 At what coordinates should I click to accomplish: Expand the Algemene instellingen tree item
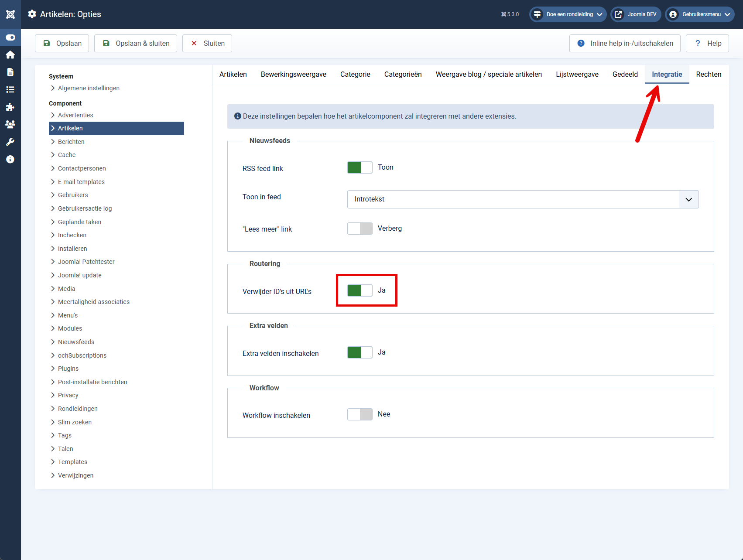click(x=89, y=88)
